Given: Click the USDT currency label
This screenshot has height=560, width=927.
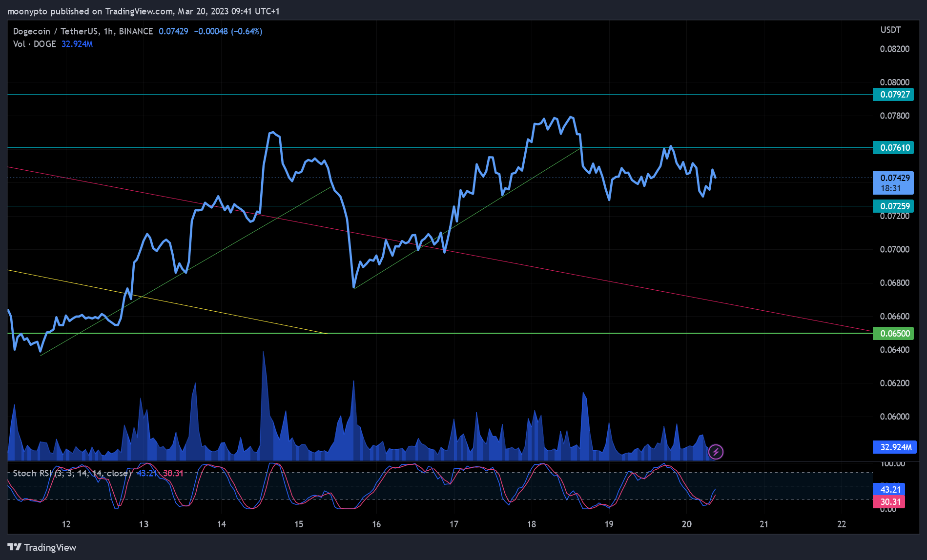Looking at the screenshot, I should (x=890, y=30).
